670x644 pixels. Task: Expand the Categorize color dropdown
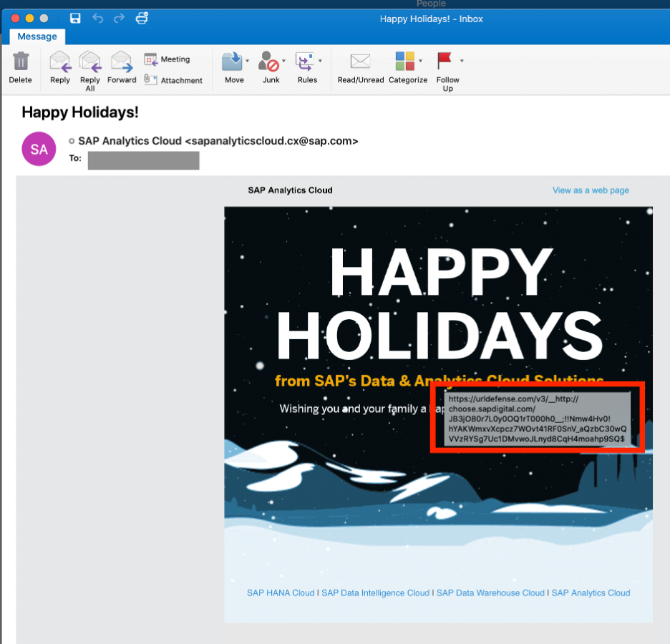(x=420, y=60)
